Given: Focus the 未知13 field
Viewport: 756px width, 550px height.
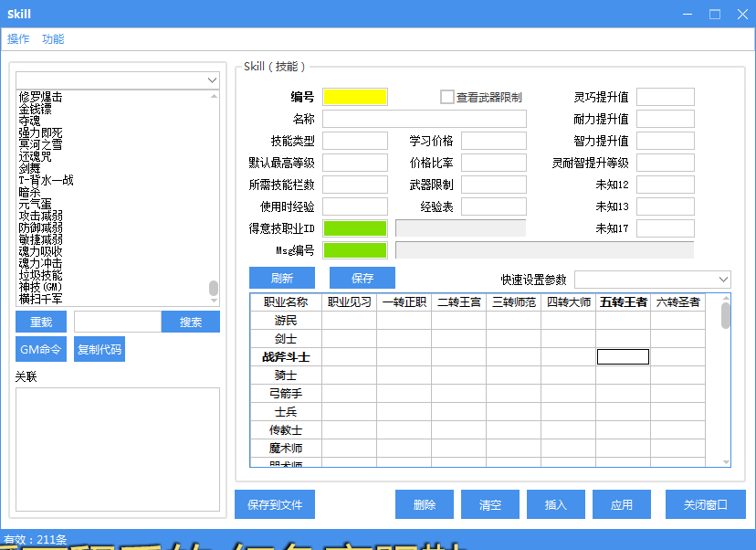Looking at the screenshot, I should pyautogui.click(x=666, y=206).
